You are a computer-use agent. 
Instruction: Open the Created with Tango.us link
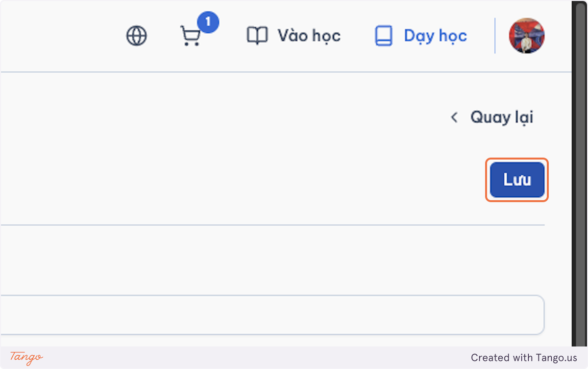[x=524, y=358]
